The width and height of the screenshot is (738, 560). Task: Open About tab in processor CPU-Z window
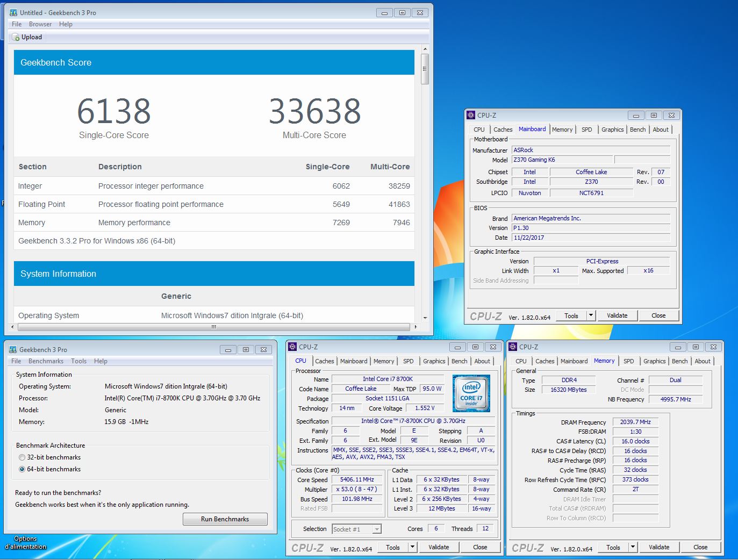coord(482,361)
